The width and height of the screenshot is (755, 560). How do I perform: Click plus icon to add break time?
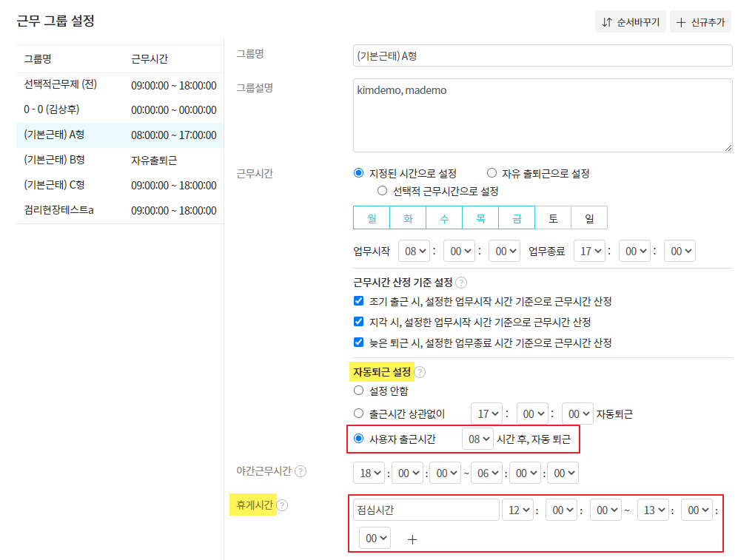coord(412,539)
